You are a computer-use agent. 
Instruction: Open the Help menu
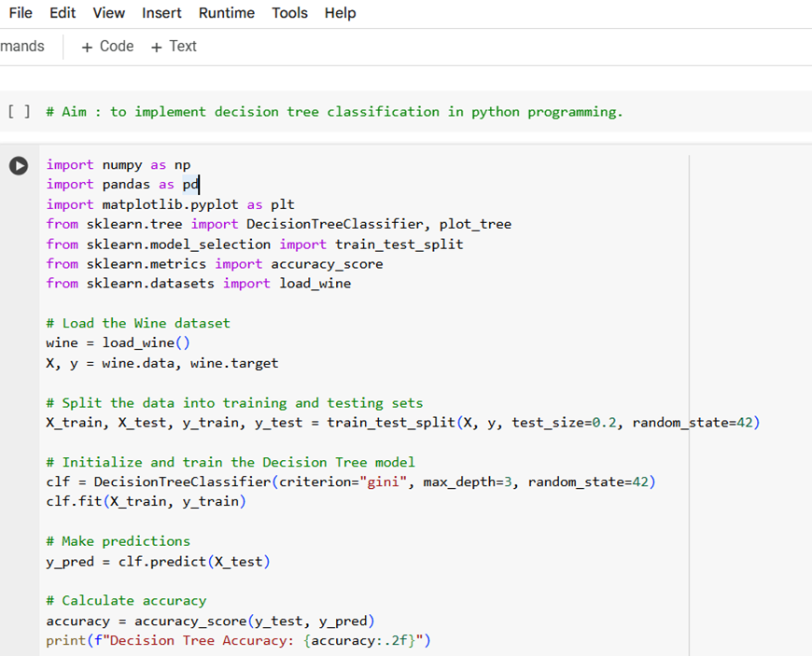click(341, 13)
